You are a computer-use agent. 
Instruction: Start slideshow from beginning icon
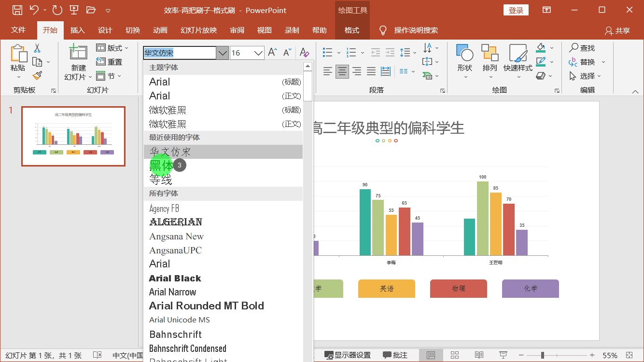click(74, 10)
